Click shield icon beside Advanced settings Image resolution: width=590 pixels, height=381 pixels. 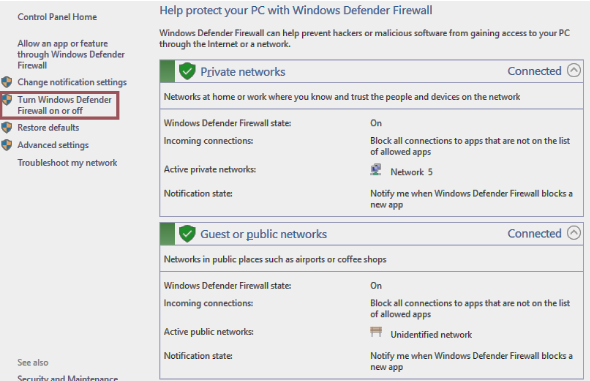(7, 145)
